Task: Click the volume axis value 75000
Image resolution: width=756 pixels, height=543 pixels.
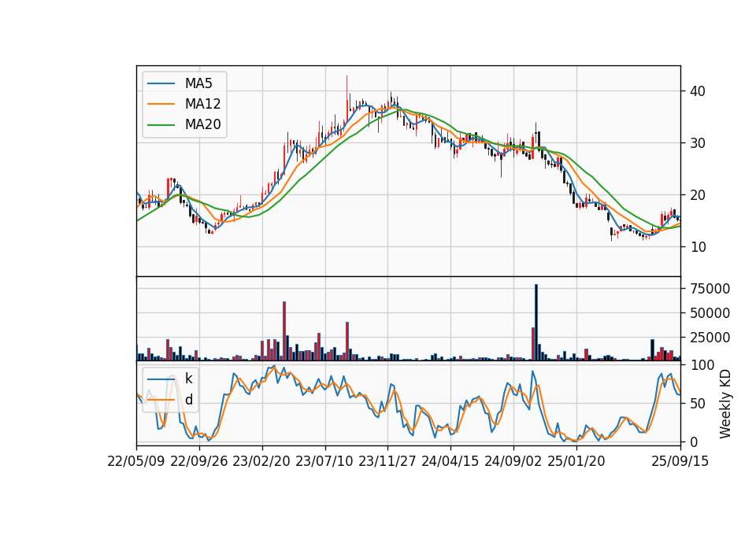Action: pyautogui.click(x=710, y=289)
